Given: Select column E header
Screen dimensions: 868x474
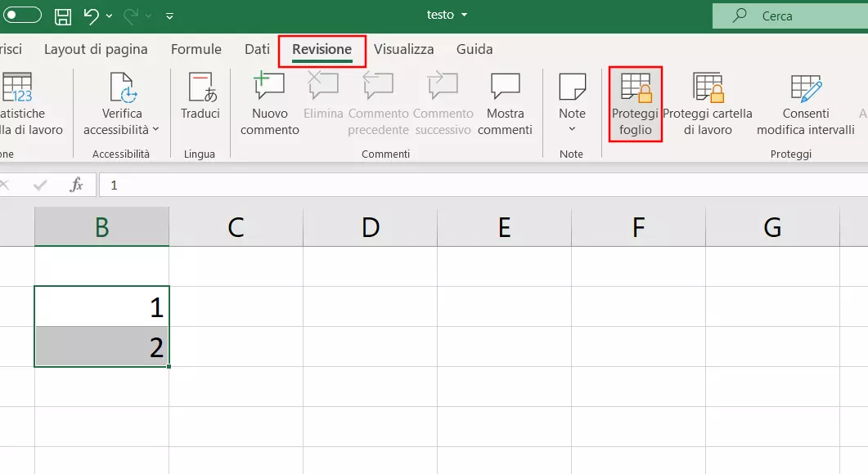Looking at the screenshot, I should tap(504, 226).
